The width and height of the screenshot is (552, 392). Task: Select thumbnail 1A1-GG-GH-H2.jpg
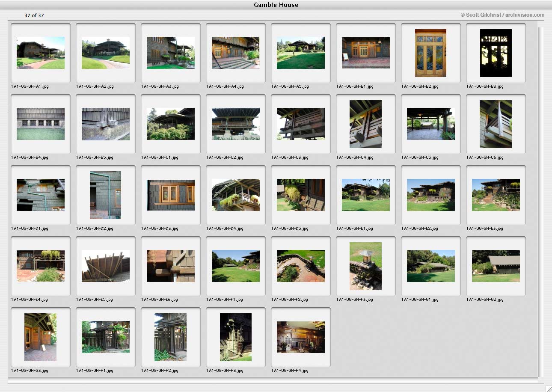click(x=170, y=337)
